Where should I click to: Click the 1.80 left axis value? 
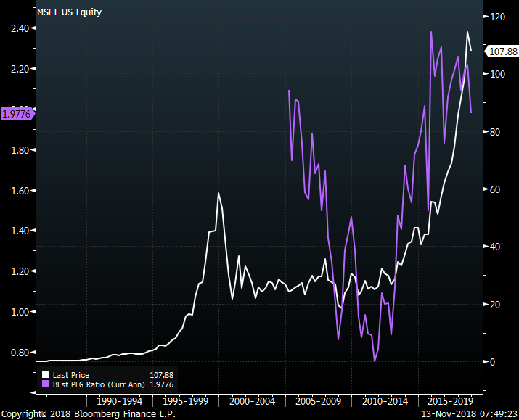[20, 150]
